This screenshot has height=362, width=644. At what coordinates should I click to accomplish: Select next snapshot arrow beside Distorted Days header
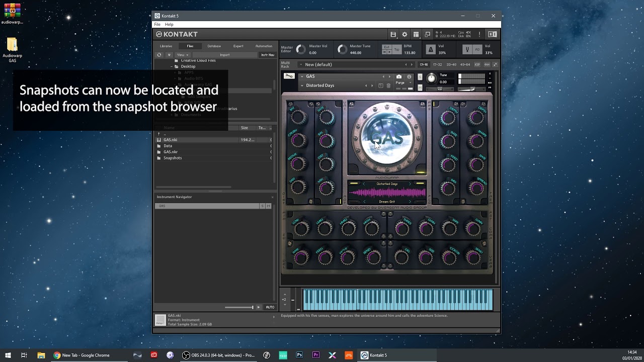point(372,85)
